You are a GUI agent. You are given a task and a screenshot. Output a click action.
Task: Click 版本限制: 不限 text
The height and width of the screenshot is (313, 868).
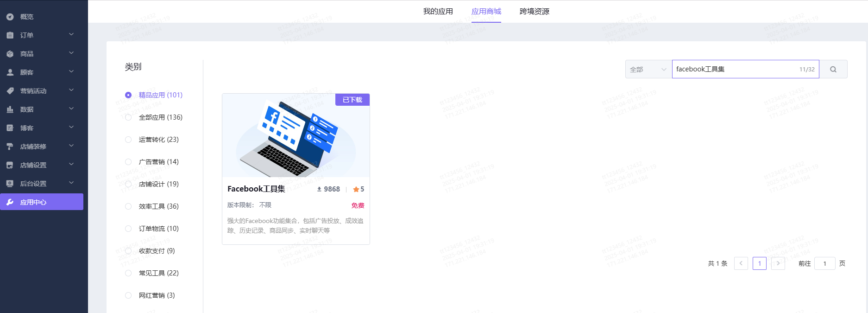(249, 205)
